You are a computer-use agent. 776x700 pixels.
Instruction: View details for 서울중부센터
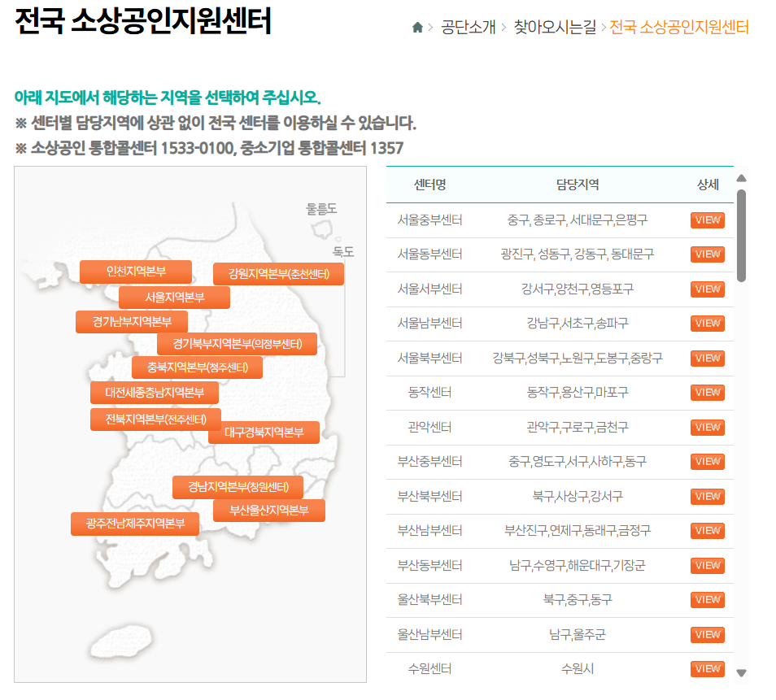pyautogui.click(x=707, y=219)
